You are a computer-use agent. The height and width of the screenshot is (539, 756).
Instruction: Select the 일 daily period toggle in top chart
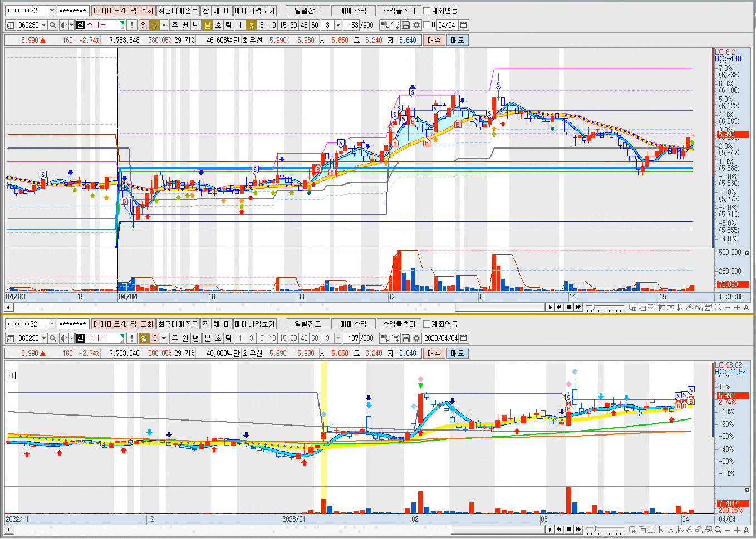144,25
